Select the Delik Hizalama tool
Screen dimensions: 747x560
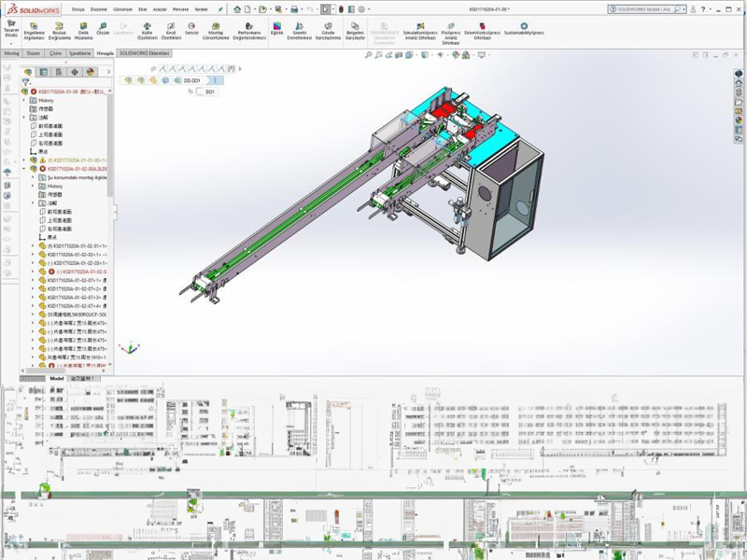pos(83,25)
